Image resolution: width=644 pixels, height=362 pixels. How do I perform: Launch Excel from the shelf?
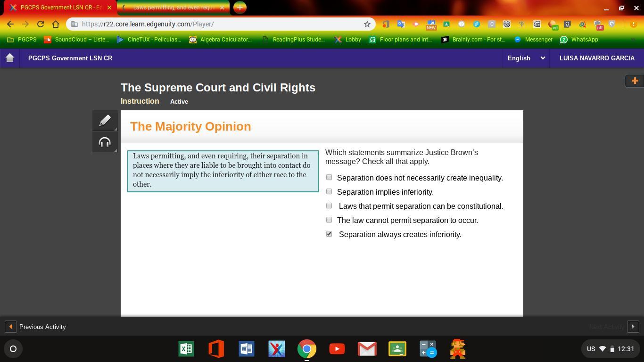click(x=186, y=349)
